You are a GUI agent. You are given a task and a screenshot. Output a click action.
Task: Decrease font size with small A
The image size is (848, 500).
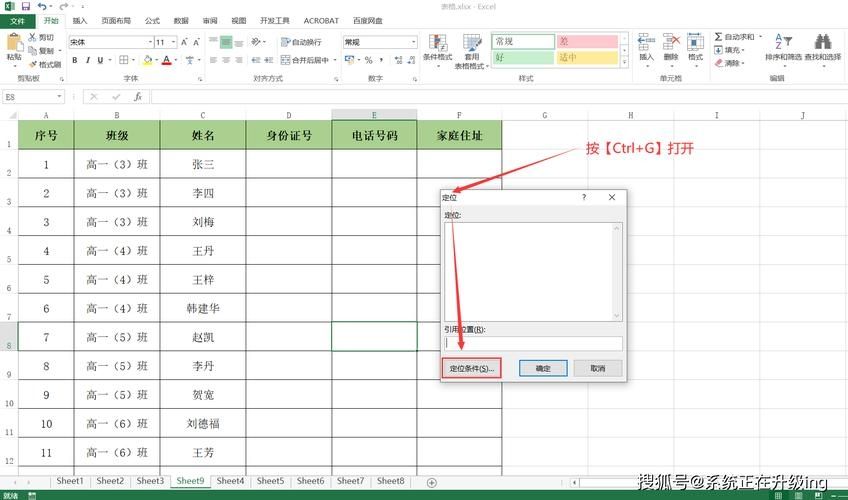[196, 42]
